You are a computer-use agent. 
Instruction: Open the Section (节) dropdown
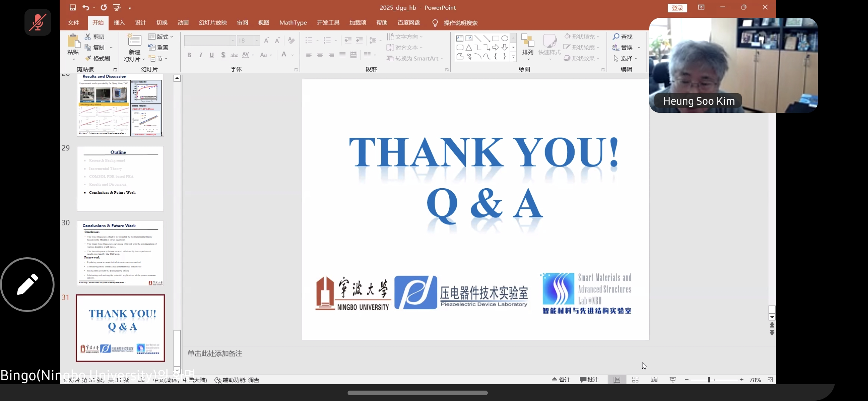158,58
